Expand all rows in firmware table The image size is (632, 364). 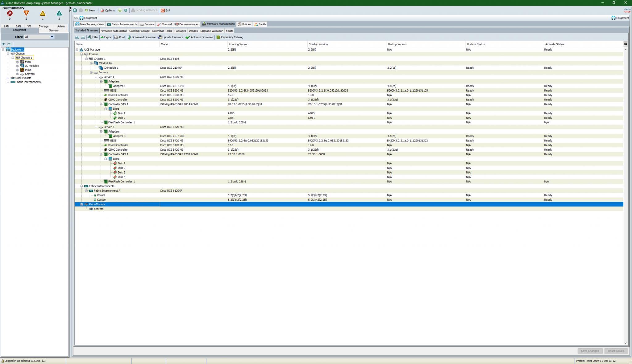point(77,37)
